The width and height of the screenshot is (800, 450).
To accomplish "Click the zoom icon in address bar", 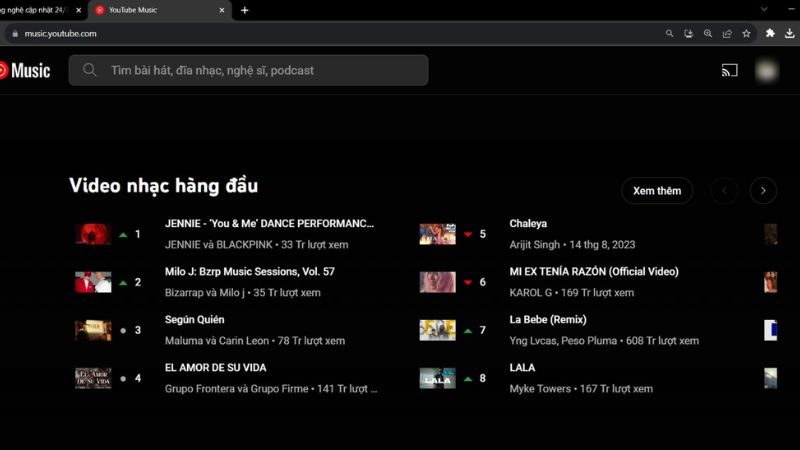I will click(708, 34).
